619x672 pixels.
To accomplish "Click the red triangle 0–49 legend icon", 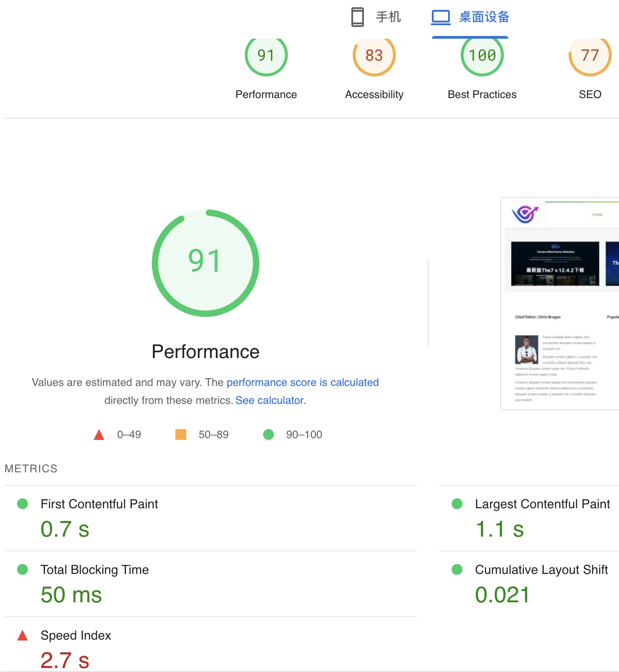I will click(x=99, y=435).
